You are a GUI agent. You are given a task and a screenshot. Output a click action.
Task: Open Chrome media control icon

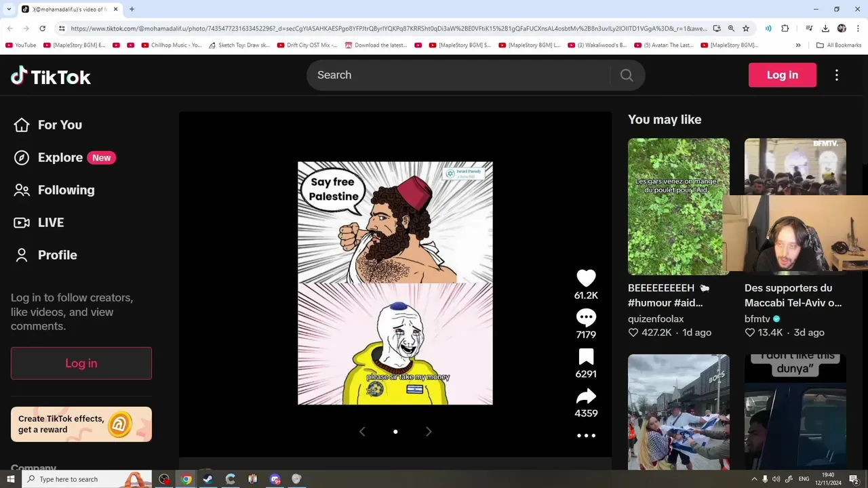809,28
